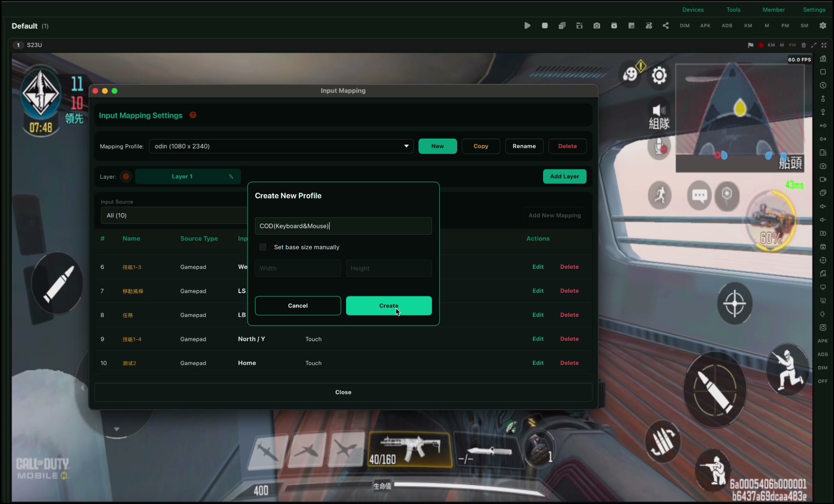This screenshot has width=834, height=504.
Task: Click the crosshair aim button in game
Action: coord(735,303)
